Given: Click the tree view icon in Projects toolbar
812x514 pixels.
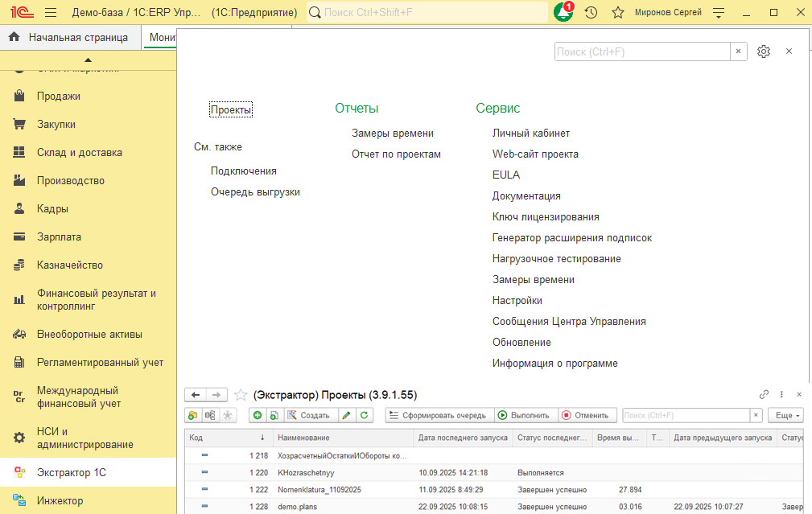Looking at the screenshot, I should click(210, 415).
